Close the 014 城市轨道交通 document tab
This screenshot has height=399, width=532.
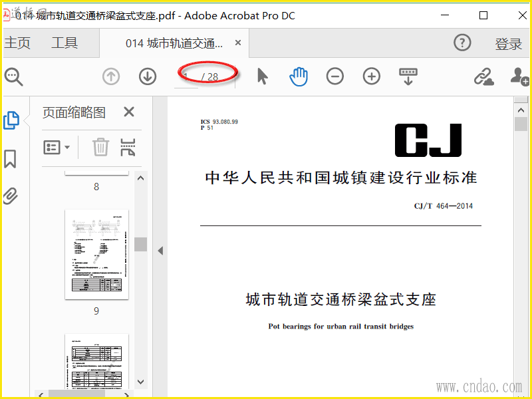pos(238,43)
